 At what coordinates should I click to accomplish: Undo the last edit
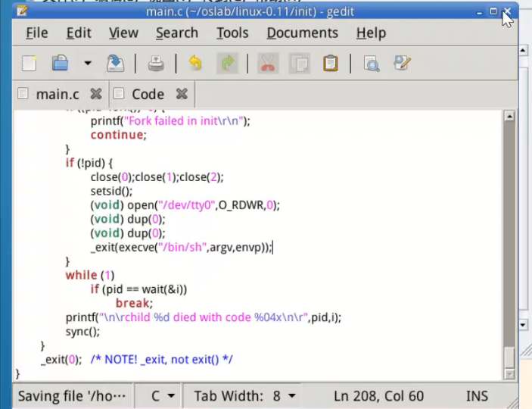tap(195, 64)
